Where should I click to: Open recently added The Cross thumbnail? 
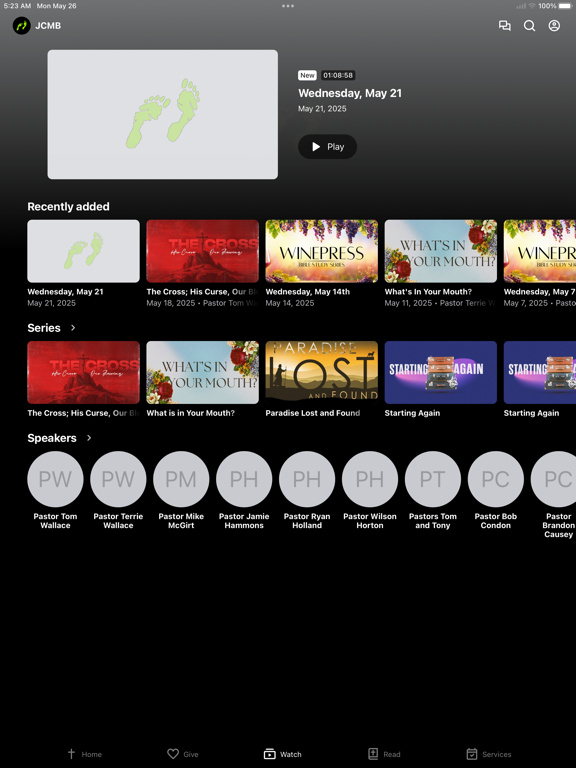click(x=202, y=251)
